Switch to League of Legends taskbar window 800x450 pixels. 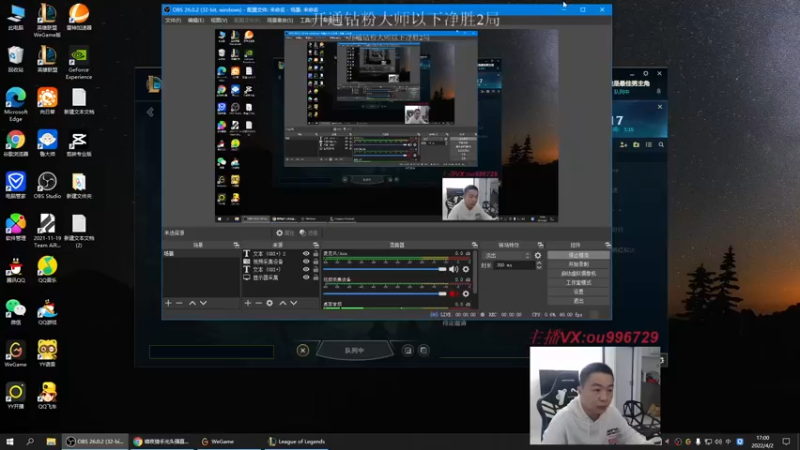pos(297,441)
